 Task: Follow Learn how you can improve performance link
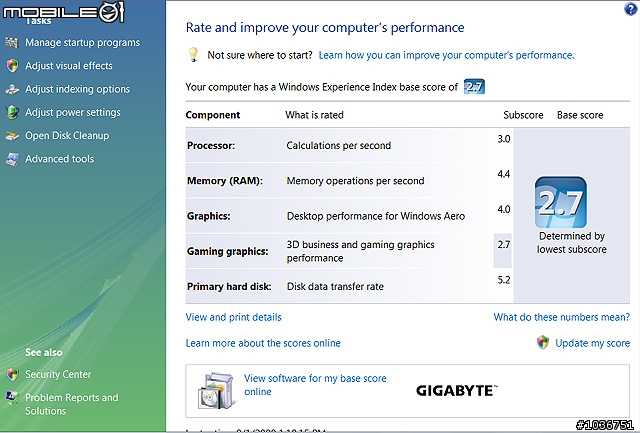[x=446, y=55]
